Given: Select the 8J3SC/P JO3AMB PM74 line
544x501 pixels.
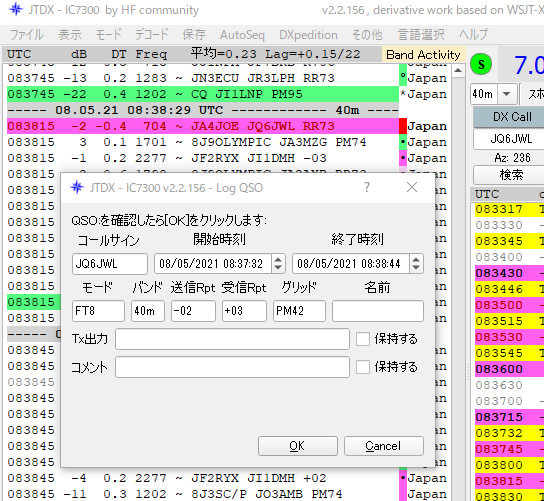Looking at the screenshot, I should pos(203,494).
